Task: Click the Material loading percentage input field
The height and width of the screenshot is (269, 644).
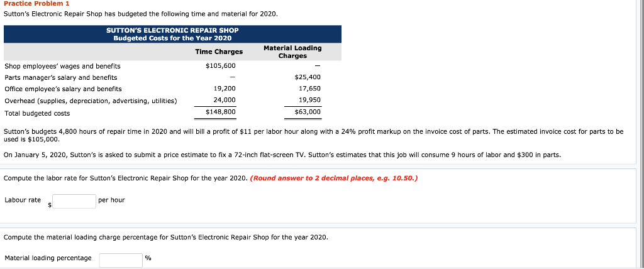Action: 121,260
